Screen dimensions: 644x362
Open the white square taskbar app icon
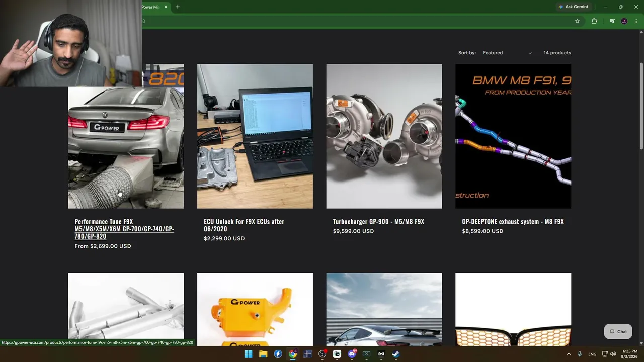pos(337,354)
